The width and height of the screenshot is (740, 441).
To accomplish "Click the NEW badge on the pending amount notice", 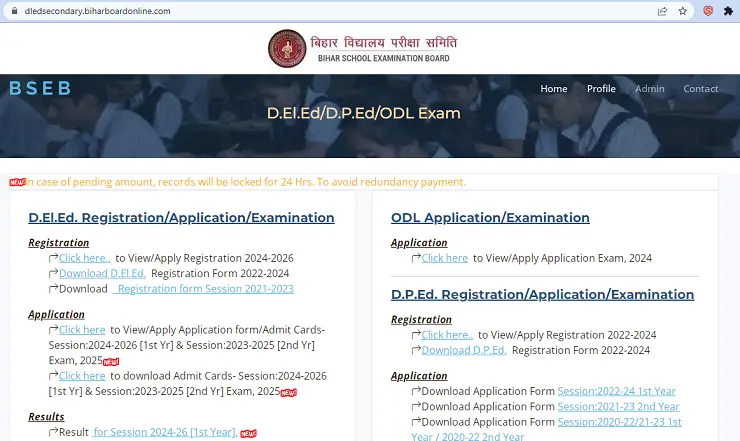I will pyautogui.click(x=17, y=182).
